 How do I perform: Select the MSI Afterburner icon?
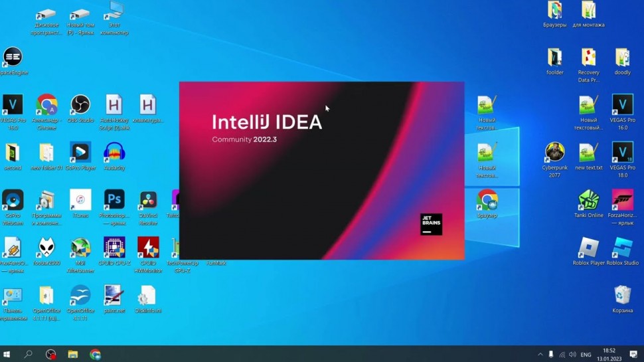coord(80,248)
